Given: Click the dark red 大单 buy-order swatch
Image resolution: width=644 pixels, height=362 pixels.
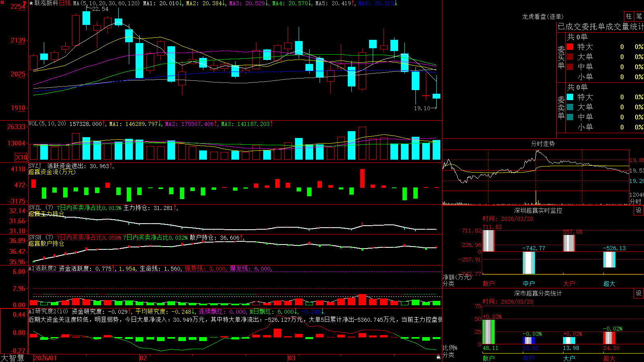Looking at the screenshot, I should [570, 57].
